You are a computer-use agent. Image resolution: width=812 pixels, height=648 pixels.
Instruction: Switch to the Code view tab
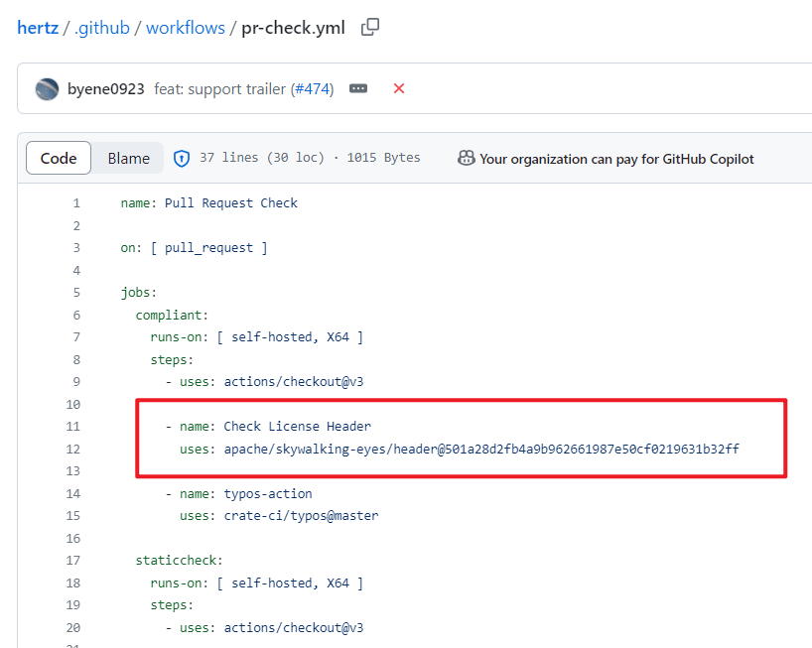[x=59, y=158]
